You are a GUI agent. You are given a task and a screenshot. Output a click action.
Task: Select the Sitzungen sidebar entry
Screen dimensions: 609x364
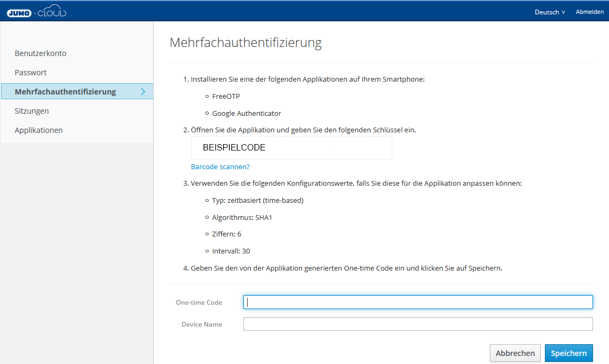point(33,110)
